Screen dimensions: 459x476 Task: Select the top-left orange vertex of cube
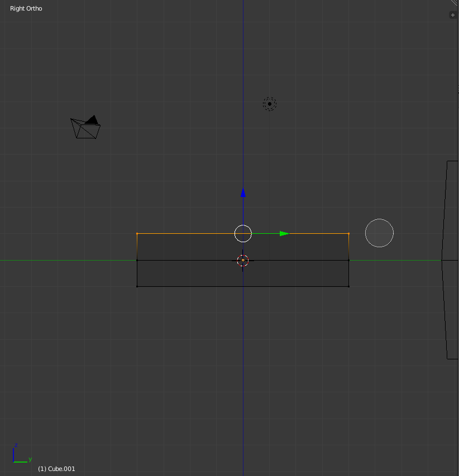[x=137, y=233]
